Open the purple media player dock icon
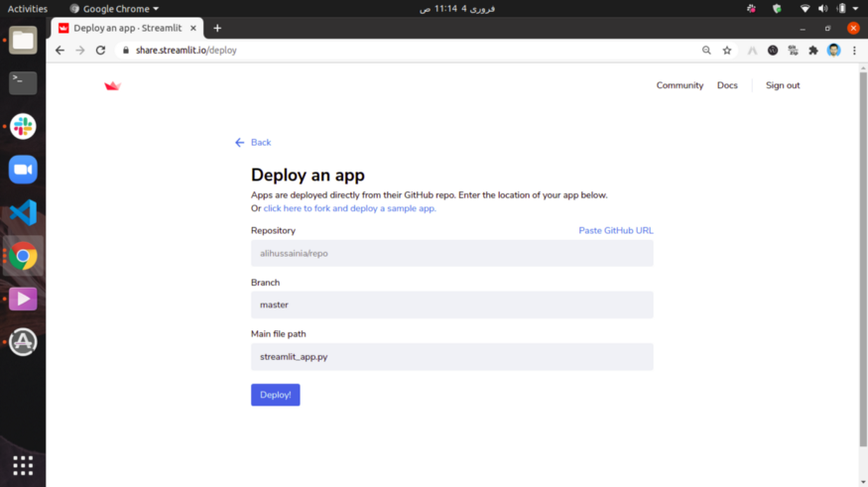The height and width of the screenshot is (487, 868). click(23, 299)
